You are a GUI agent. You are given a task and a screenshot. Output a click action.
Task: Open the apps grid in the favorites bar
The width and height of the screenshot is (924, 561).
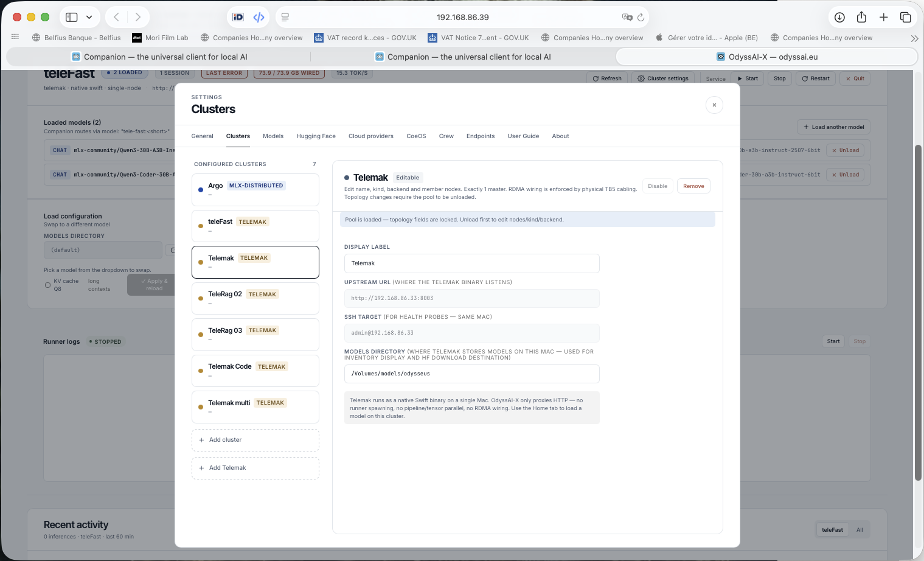click(15, 37)
